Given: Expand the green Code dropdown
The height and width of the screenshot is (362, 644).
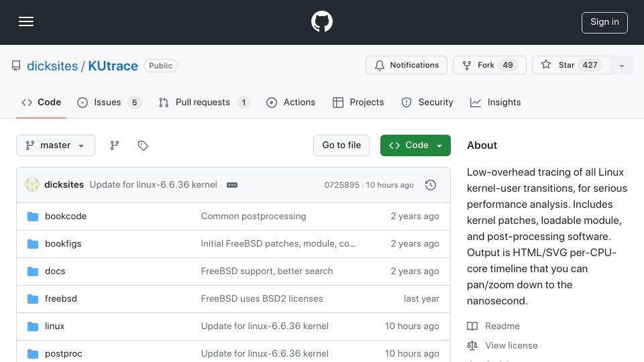Looking at the screenshot, I should coord(415,145).
